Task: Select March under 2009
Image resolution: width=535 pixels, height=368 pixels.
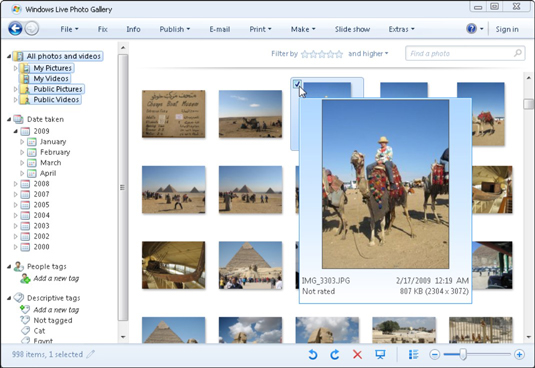Action: click(50, 163)
